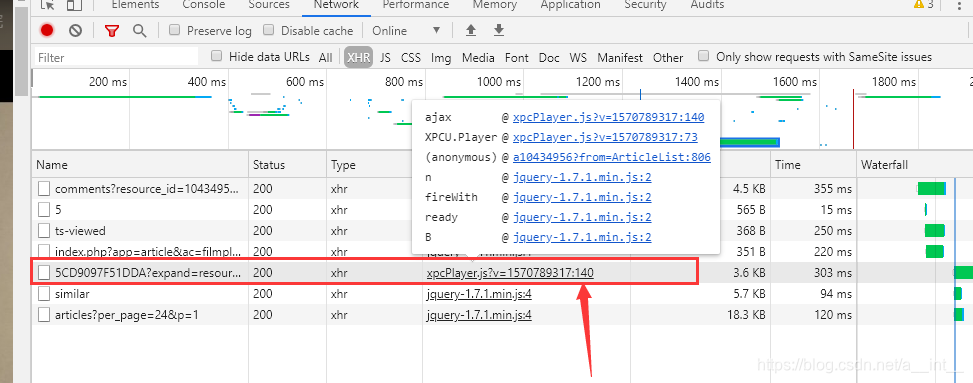Open jquery-1.7.1.min.js:4 initiator of similar

[x=479, y=294]
